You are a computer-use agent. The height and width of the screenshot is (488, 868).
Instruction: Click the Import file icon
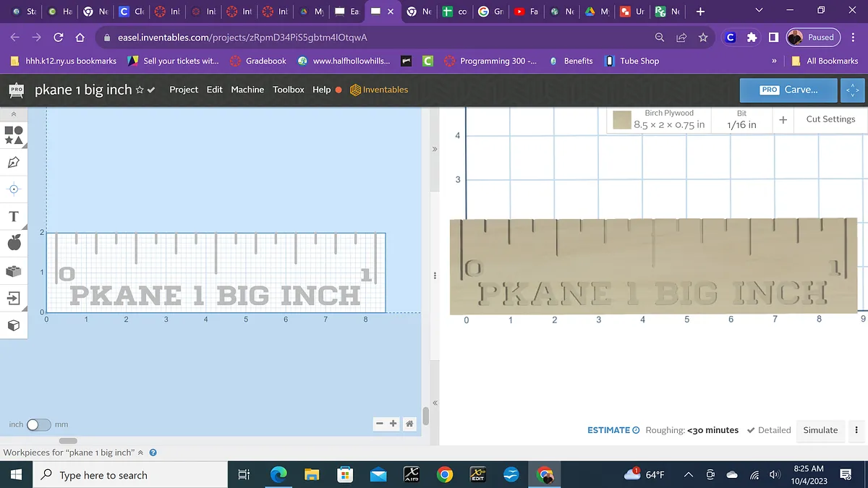(x=14, y=298)
